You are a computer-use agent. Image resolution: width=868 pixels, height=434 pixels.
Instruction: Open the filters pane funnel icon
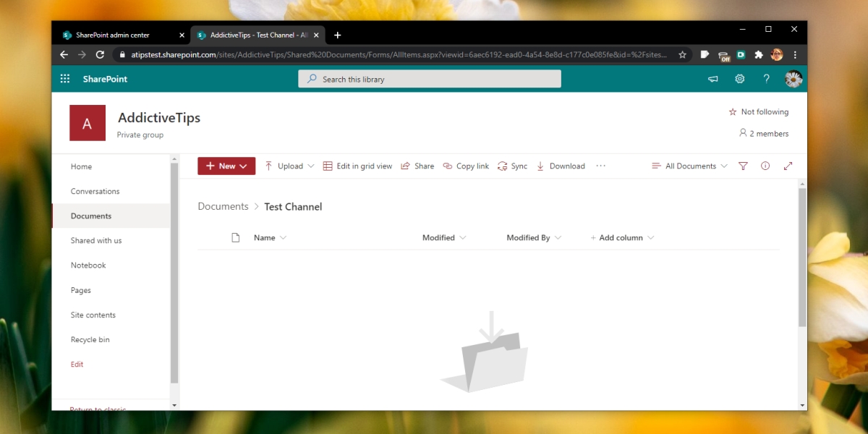tap(743, 166)
